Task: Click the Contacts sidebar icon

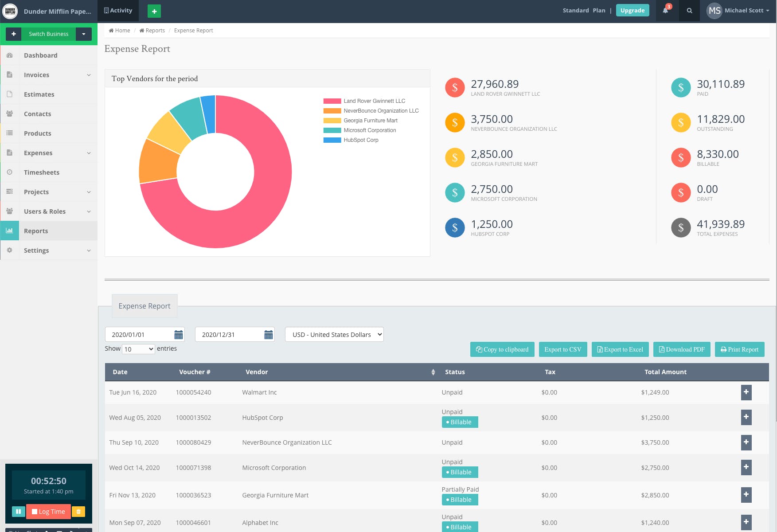Action: point(10,114)
